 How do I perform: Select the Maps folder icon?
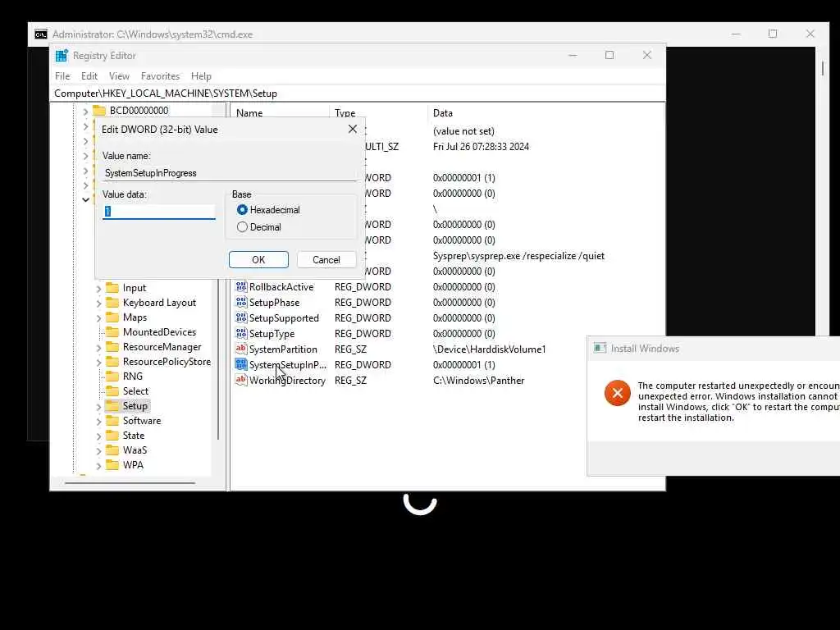[x=112, y=317]
